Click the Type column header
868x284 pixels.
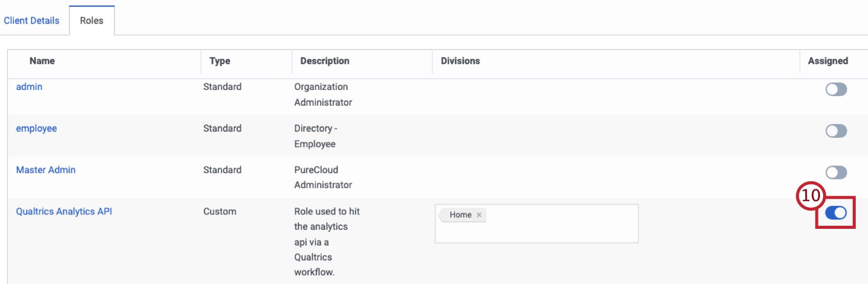point(220,61)
